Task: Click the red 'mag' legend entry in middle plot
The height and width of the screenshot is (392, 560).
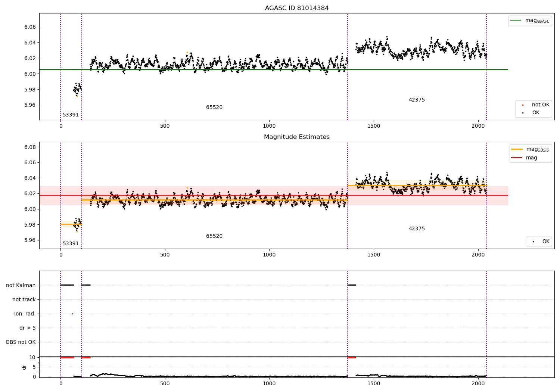Action: point(525,158)
